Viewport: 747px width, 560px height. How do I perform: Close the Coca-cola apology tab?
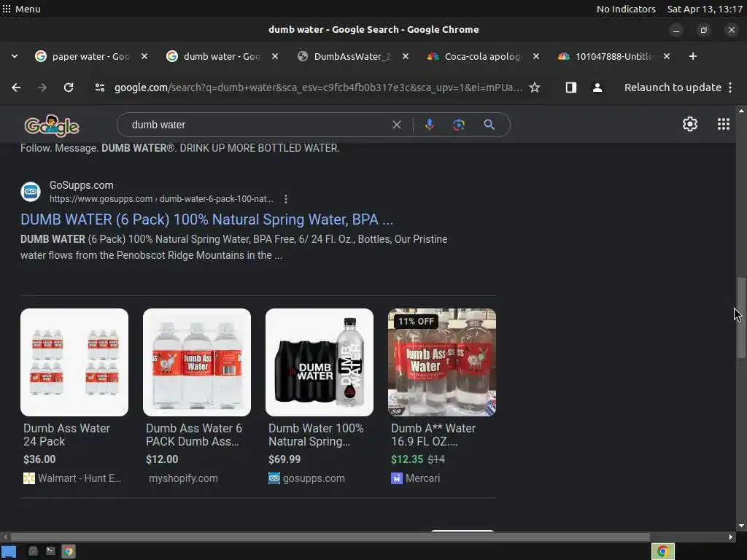coord(536,56)
